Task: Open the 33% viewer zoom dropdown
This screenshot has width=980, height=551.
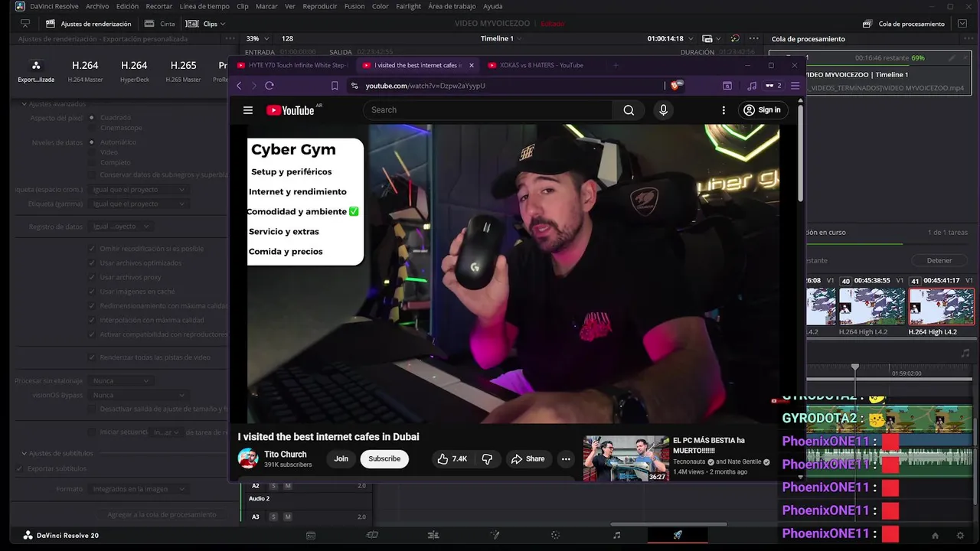Action: click(x=256, y=39)
